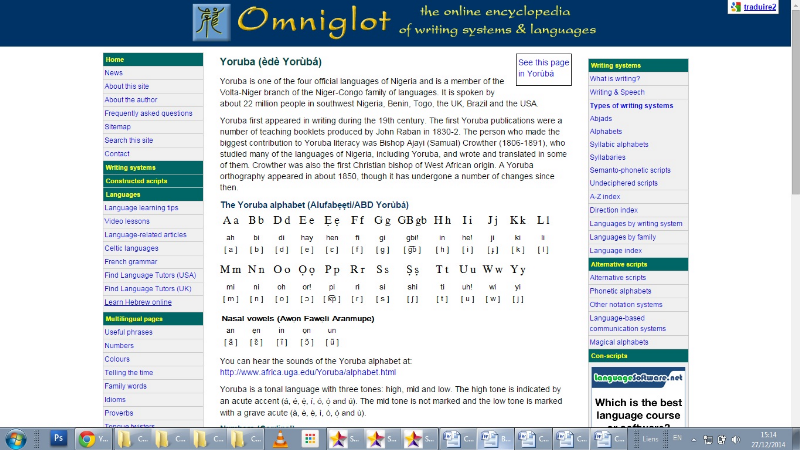Screen dimensions: 800x450
Task: Open the Direction index link
Action: [x=613, y=210]
